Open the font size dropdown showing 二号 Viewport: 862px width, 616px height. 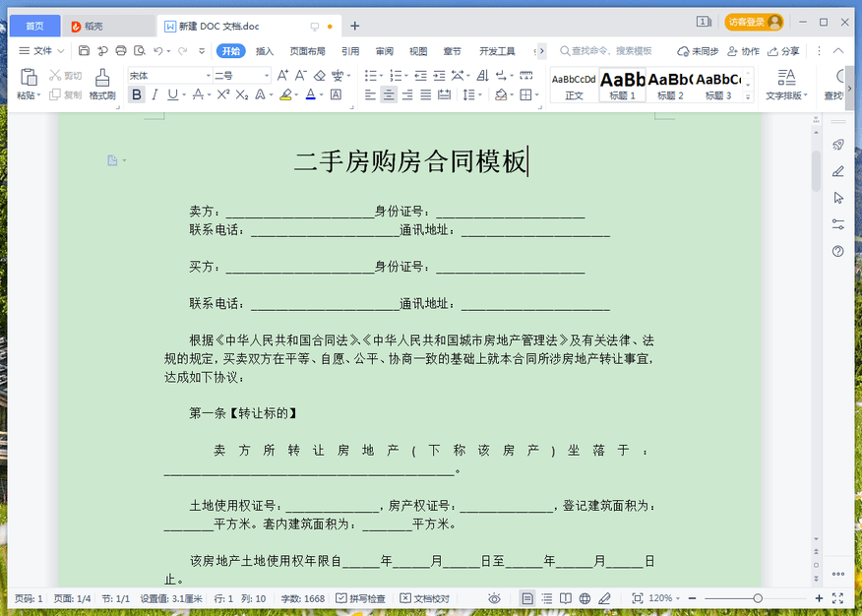pos(266,75)
